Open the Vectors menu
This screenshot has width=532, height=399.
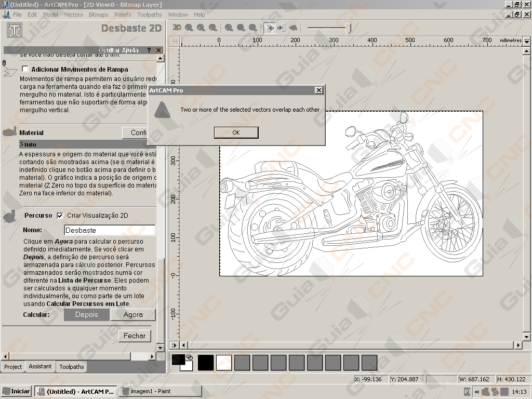click(73, 15)
